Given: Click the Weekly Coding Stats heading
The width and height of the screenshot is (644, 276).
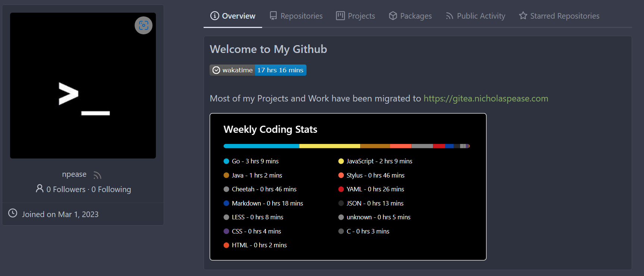Looking at the screenshot, I should pos(270,129).
